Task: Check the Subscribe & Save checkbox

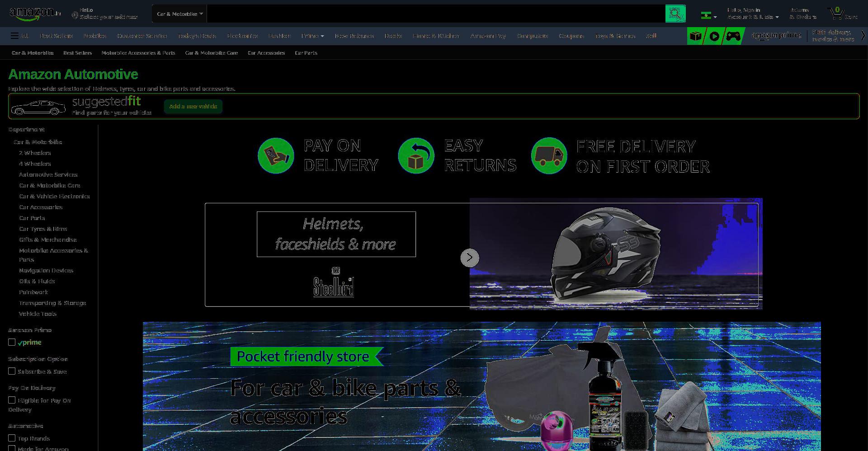Action: 12,371
